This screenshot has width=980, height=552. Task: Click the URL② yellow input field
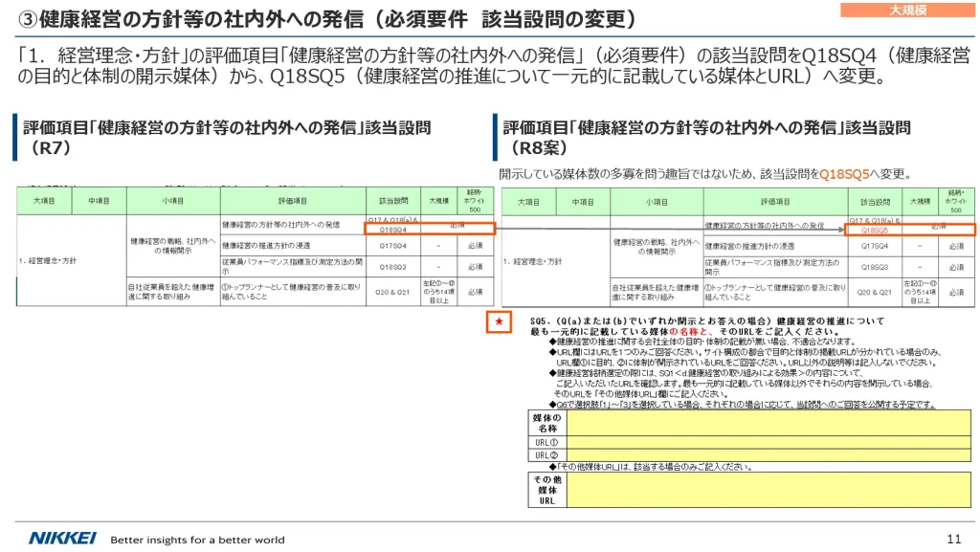click(x=768, y=455)
